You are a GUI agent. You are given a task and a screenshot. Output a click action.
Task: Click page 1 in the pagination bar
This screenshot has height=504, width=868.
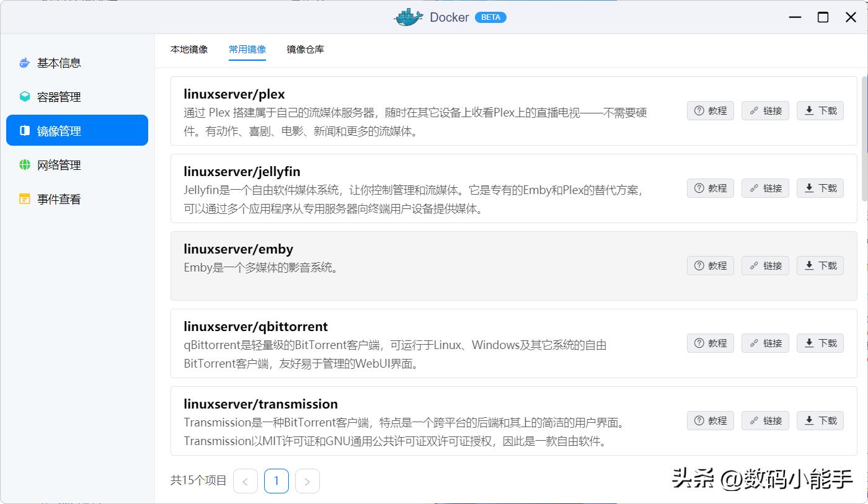(x=277, y=480)
